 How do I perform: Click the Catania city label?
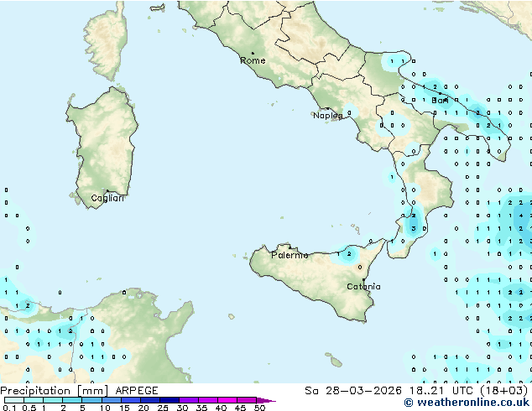[363, 287]
